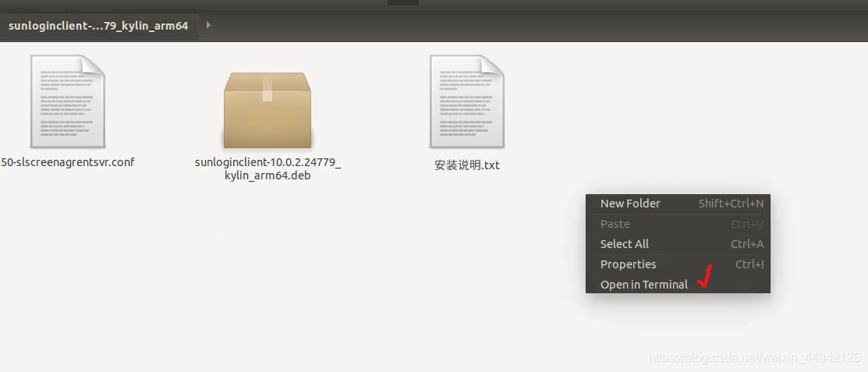Select the 50-slscreenagrentsvr.conf file icon
The image size is (868, 372).
(x=68, y=101)
